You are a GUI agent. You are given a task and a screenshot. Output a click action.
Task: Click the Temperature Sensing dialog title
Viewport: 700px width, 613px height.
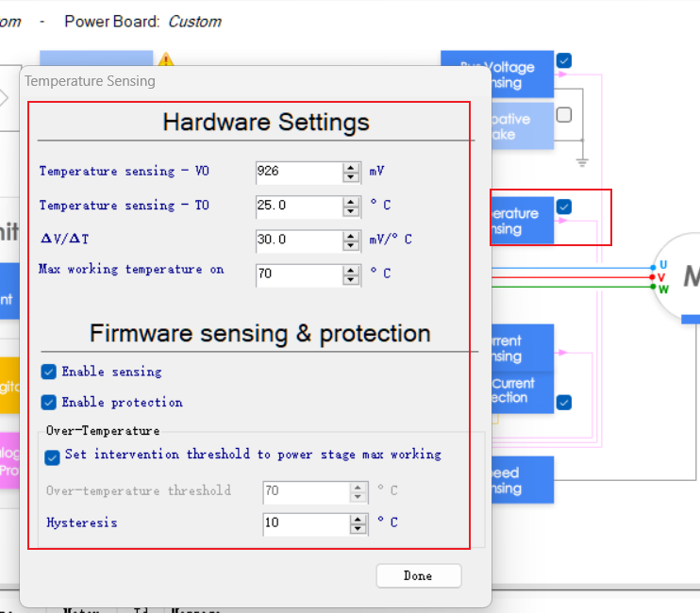tap(90, 81)
